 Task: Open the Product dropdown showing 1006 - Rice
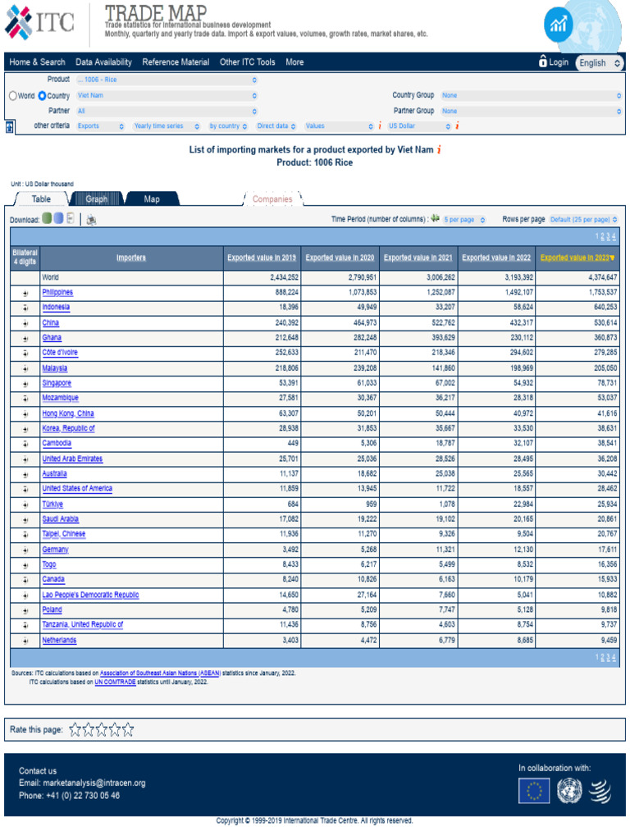click(167, 80)
